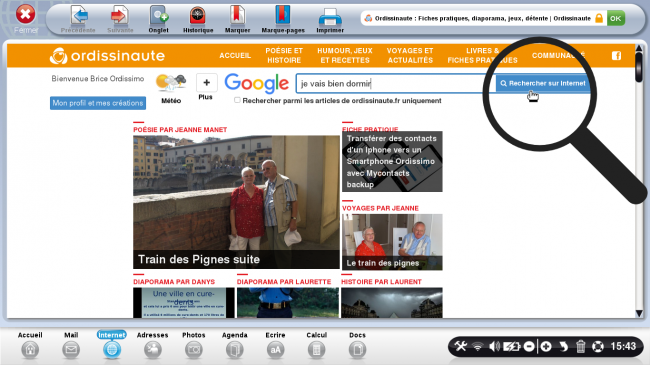Open the Docs app

point(357,350)
